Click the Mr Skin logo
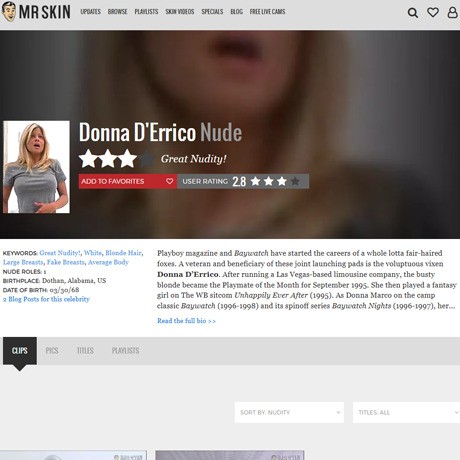The width and height of the screenshot is (460, 460). [x=36, y=12]
